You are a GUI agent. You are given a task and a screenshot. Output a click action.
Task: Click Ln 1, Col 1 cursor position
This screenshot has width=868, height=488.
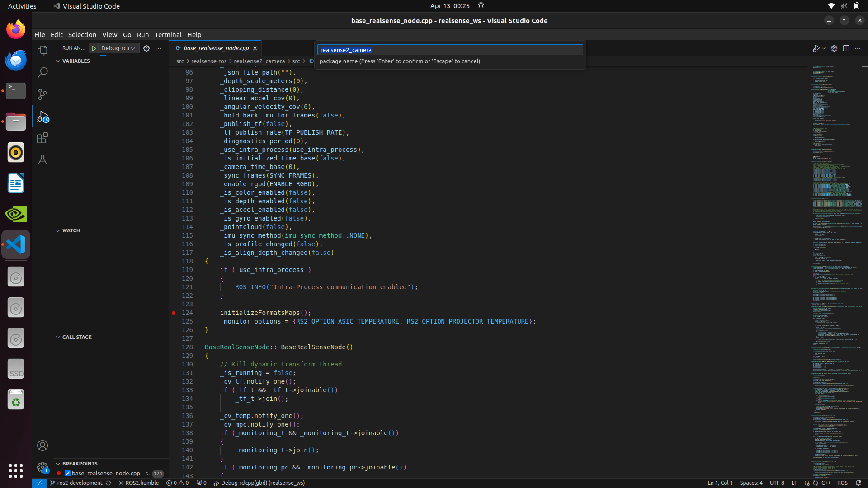[x=720, y=483]
